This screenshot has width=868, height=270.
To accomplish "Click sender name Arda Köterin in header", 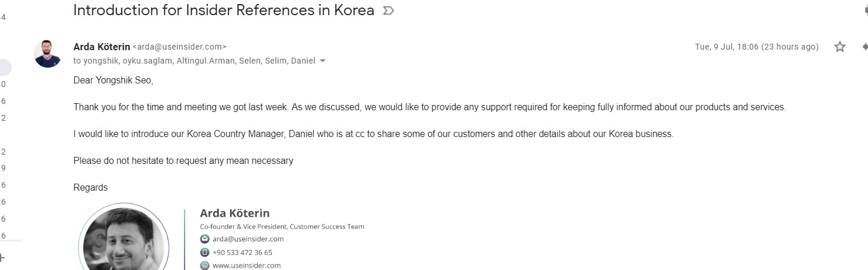I will point(102,47).
